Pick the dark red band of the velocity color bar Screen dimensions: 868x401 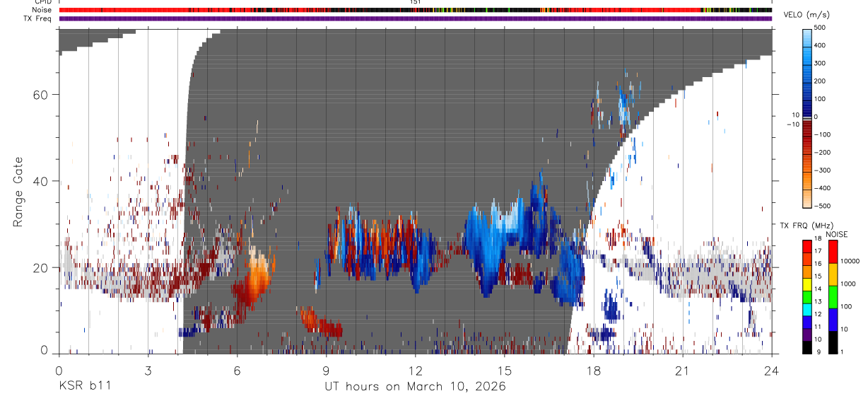click(807, 129)
